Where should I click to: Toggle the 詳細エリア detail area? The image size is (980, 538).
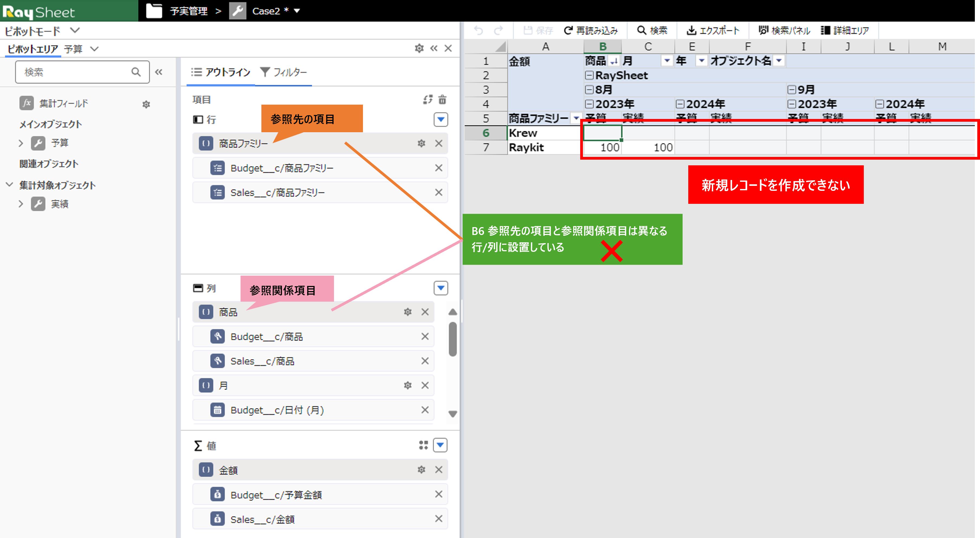pyautogui.click(x=845, y=30)
